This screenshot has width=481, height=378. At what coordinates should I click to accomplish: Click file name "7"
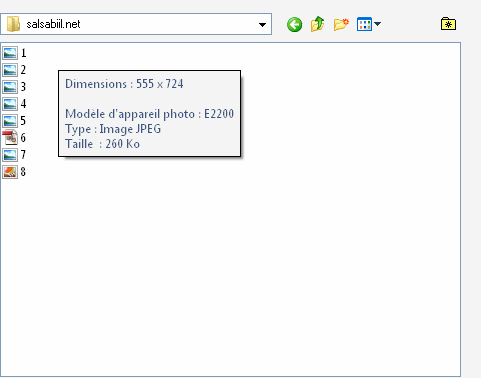(x=23, y=155)
